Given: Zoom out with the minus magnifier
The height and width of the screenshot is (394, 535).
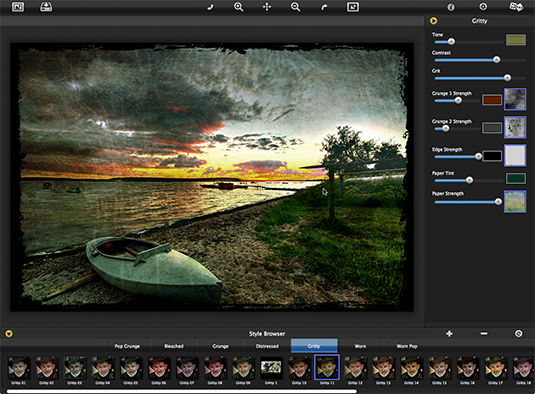Looking at the screenshot, I should pyautogui.click(x=295, y=7).
